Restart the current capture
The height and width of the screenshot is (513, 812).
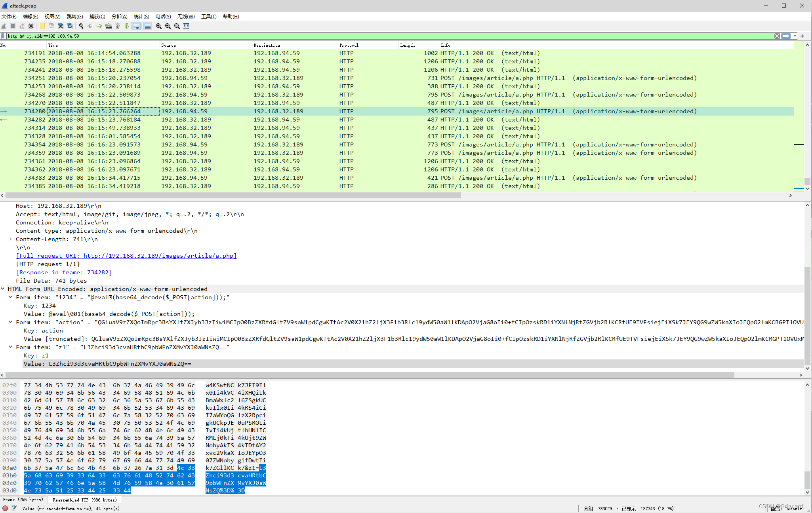click(22, 26)
